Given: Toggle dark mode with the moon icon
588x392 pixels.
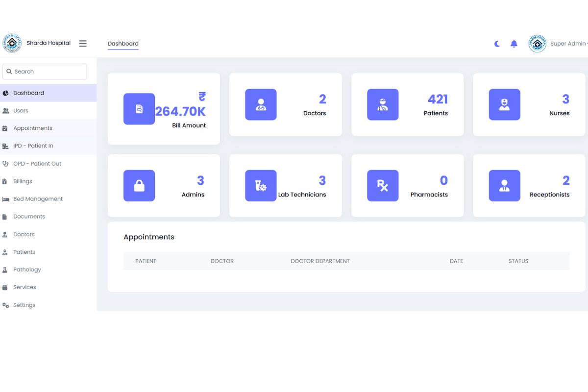Looking at the screenshot, I should point(497,44).
